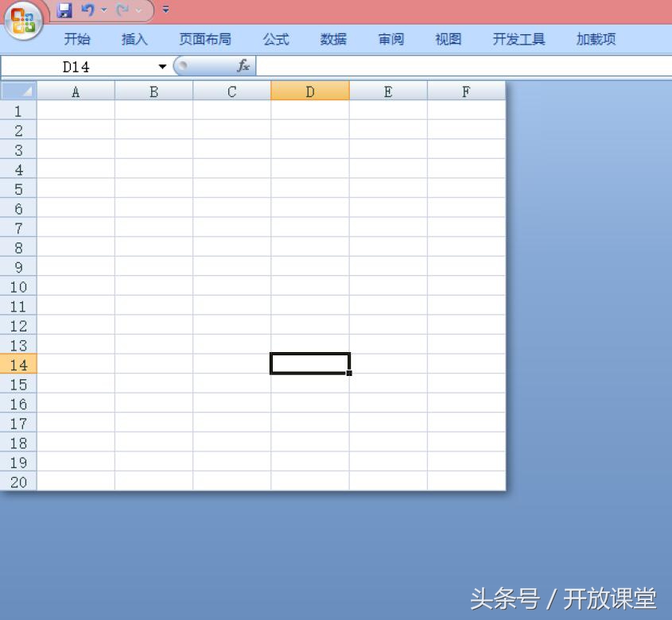Select highlighted column D header

tap(310, 91)
